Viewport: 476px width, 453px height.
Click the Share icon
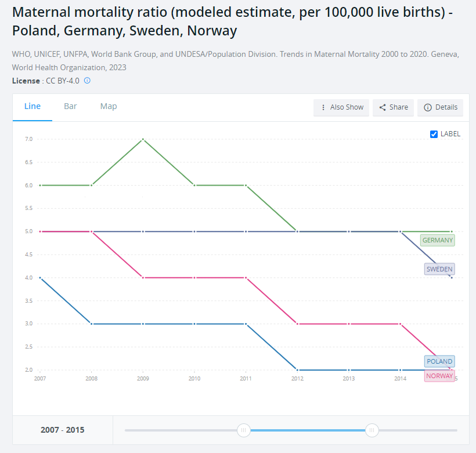tap(383, 107)
